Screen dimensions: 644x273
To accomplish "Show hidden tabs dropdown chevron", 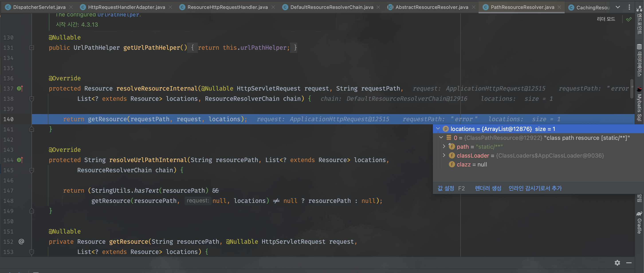I will coord(618,7).
